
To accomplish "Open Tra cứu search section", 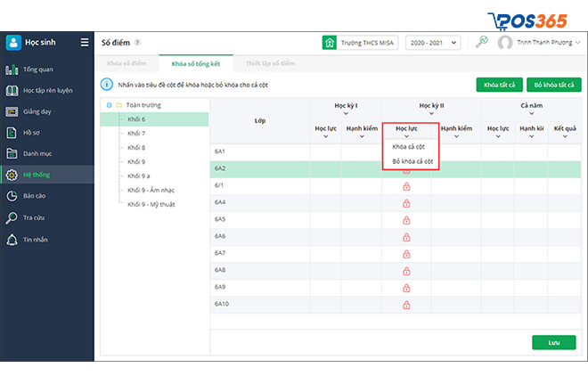I will tap(35, 216).
